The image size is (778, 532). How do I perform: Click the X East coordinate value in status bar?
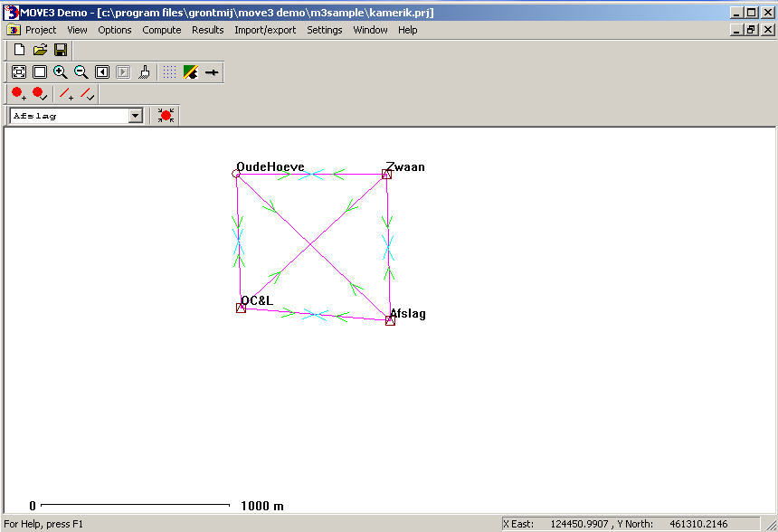580,524
